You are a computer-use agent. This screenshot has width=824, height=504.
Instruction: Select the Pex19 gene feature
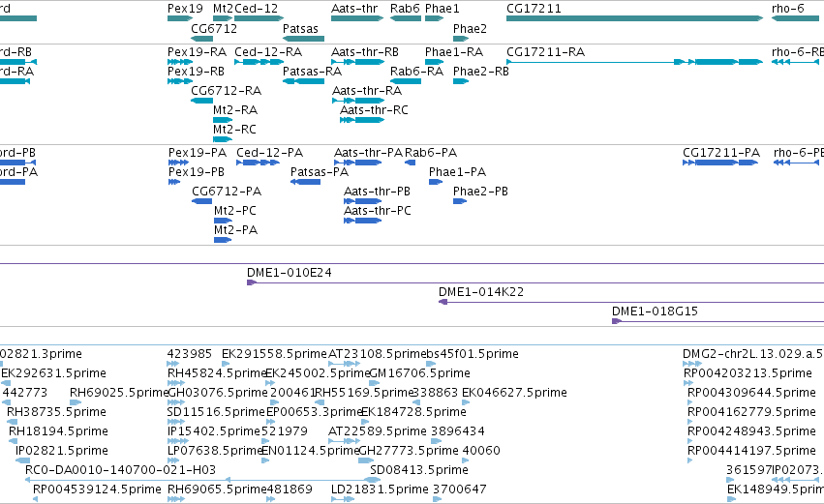180,18
